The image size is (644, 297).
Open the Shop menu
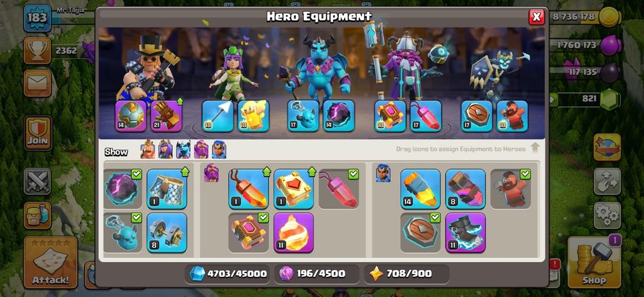point(594,263)
